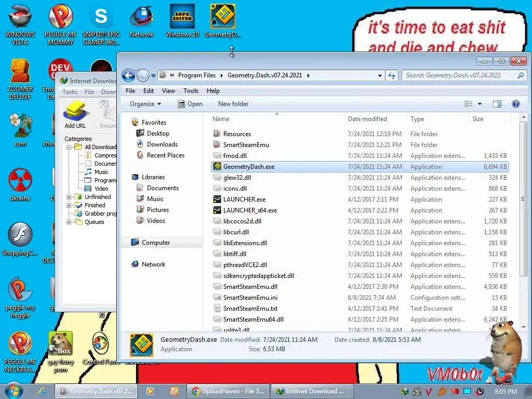The image size is (532, 399).
Task: Open the Box gopher desktop icon
Action: 60,352
